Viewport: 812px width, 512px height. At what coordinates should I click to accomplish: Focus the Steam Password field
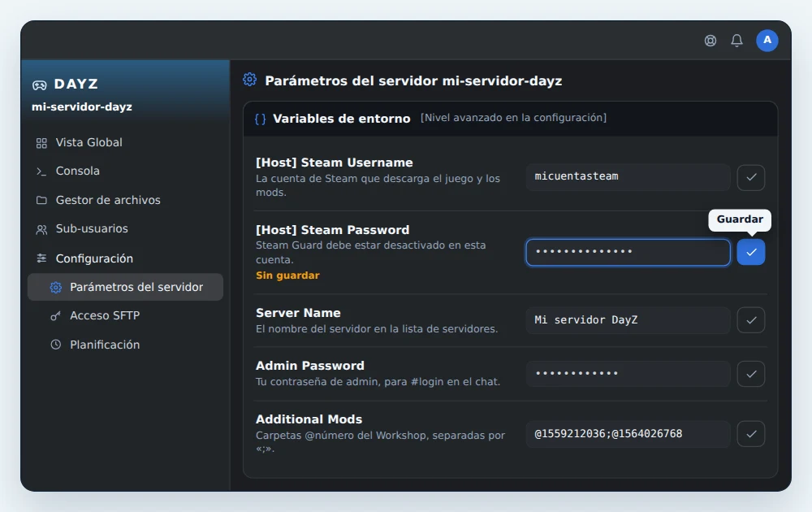tap(628, 253)
